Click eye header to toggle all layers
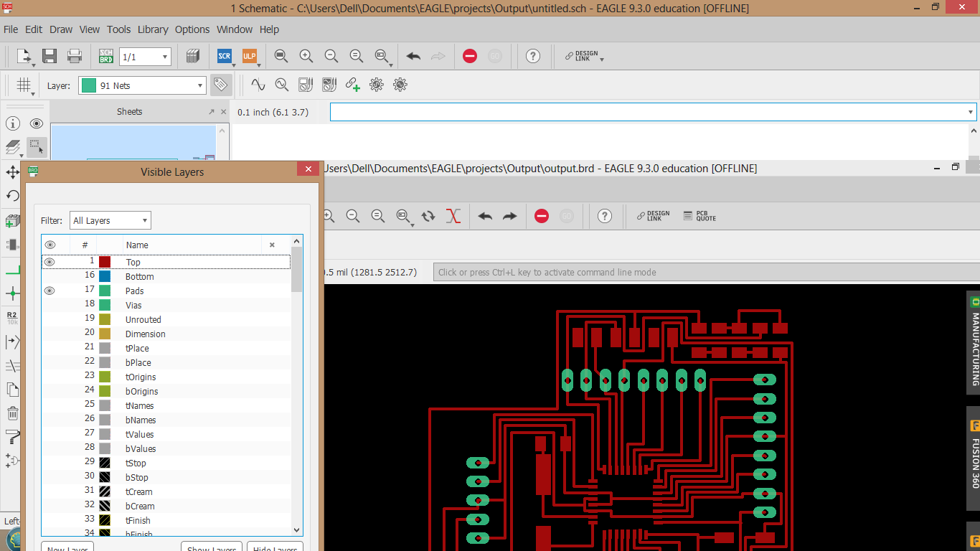 tap(50, 245)
